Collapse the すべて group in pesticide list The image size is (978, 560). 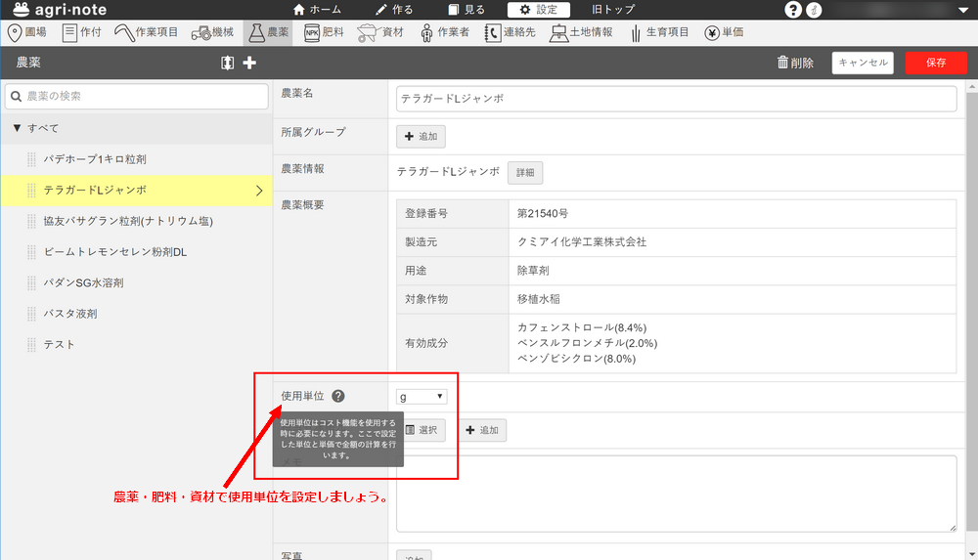coord(17,128)
